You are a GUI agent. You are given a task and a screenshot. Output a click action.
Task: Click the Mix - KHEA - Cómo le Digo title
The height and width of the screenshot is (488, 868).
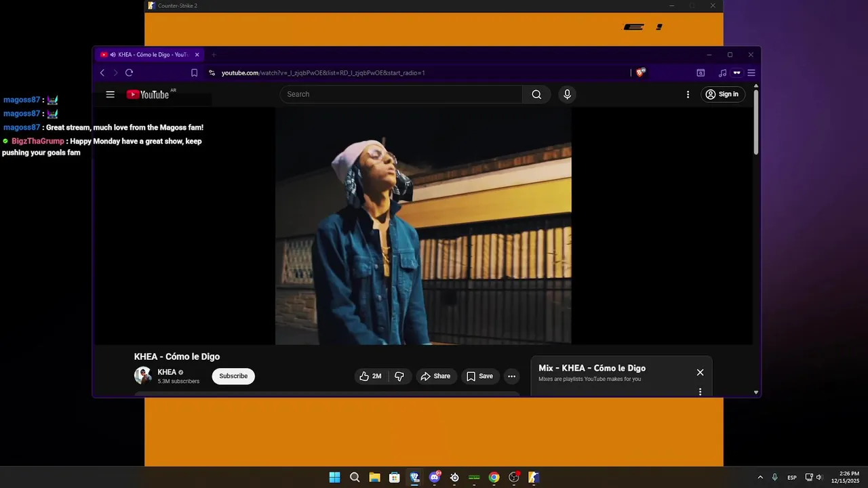pos(592,368)
